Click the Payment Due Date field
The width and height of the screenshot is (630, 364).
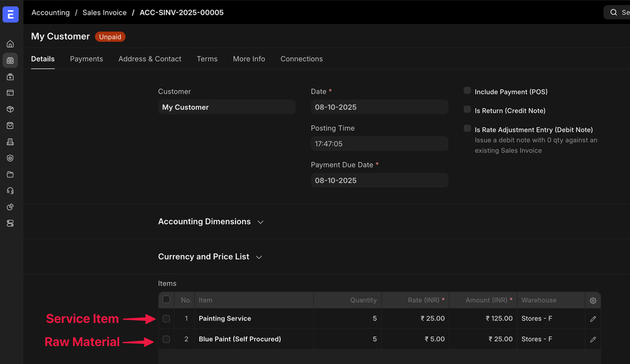[379, 180]
